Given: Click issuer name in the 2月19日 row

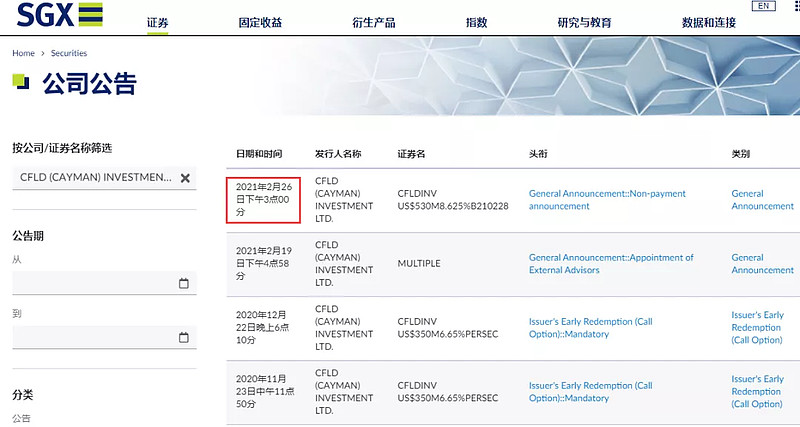Looking at the screenshot, I should point(344,264).
